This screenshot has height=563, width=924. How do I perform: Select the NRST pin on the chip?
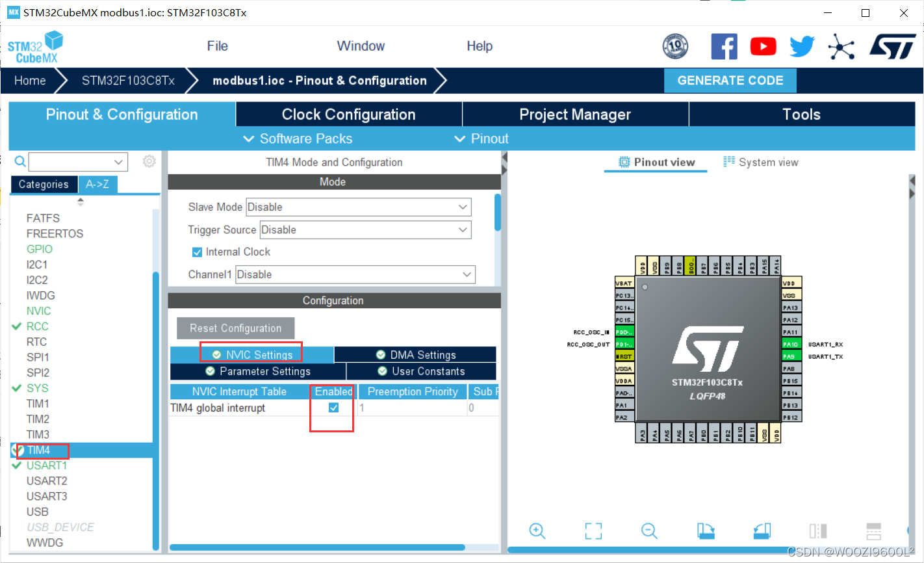pyautogui.click(x=624, y=356)
